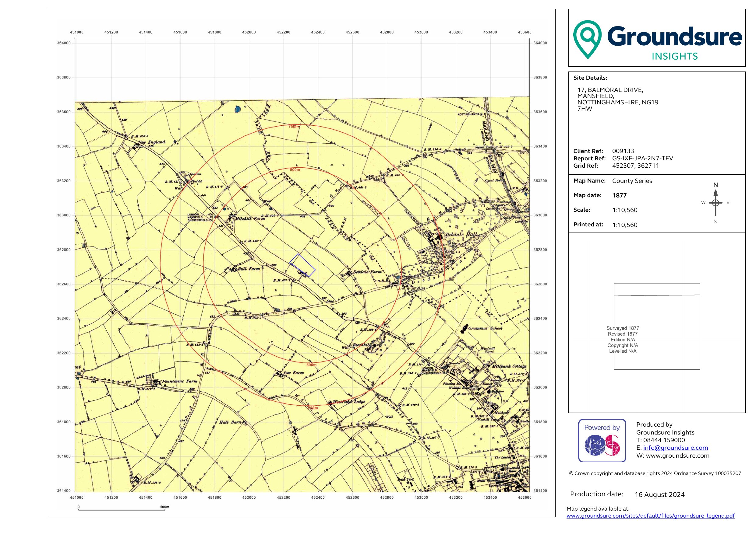Click the 750m buffer label at top

pyautogui.click(x=294, y=127)
